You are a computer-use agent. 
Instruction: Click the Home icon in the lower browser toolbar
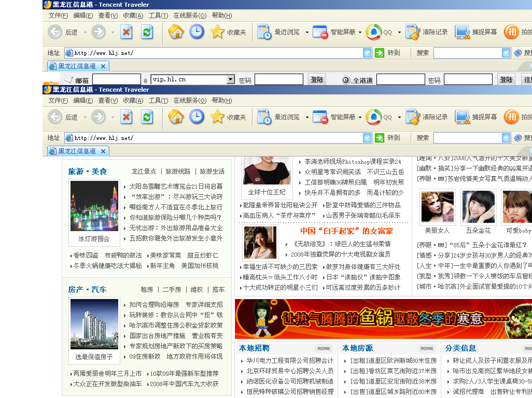176,117
